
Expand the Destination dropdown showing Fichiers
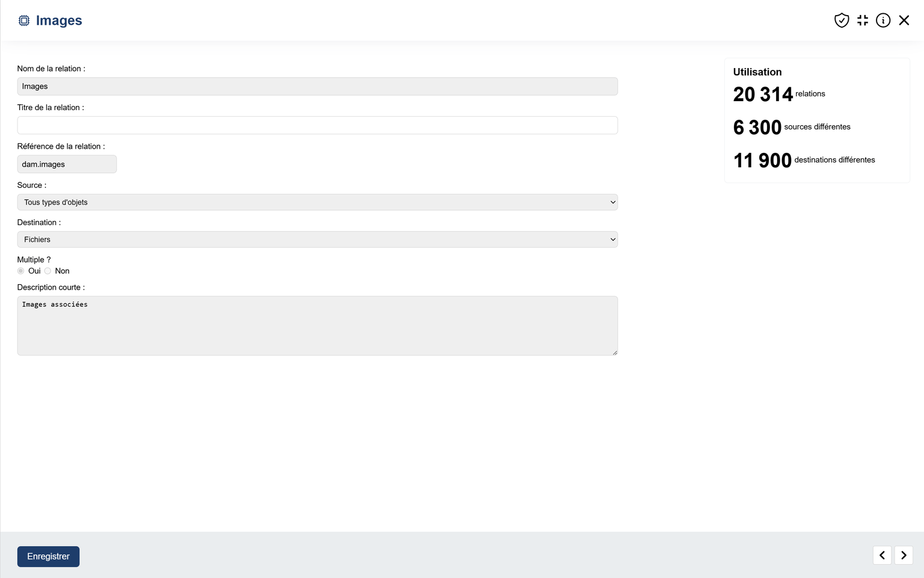point(317,240)
